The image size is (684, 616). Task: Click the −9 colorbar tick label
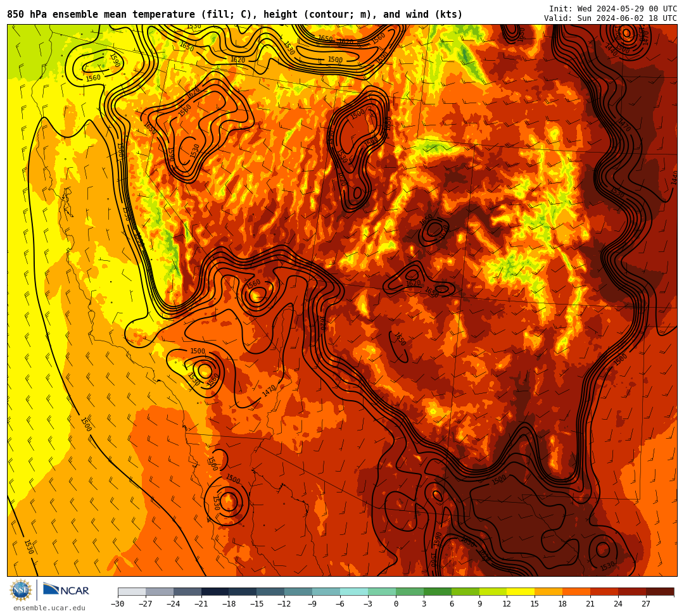(x=312, y=604)
